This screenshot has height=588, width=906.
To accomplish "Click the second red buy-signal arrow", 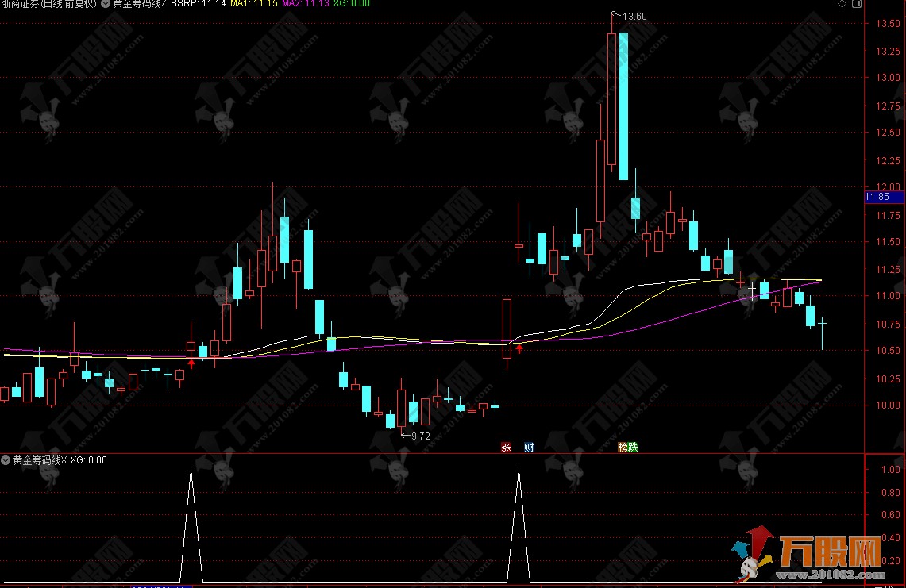I will 519,348.
